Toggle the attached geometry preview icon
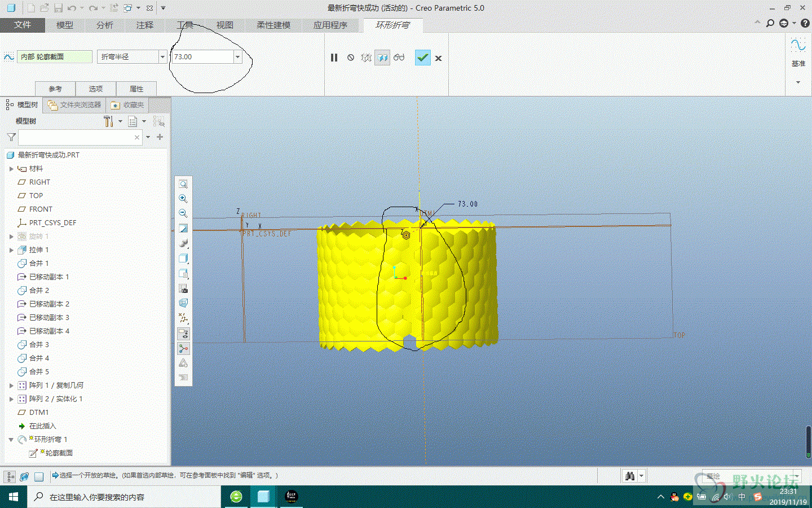 click(382, 58)
